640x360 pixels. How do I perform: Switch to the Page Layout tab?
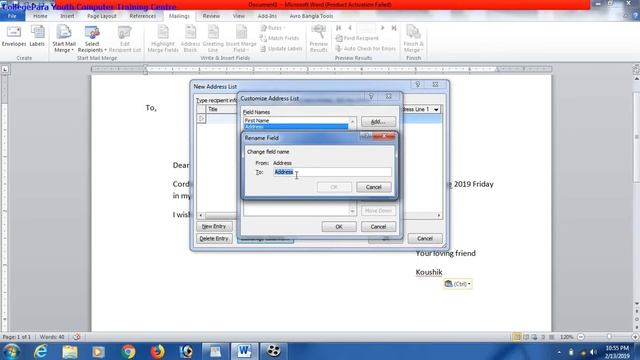pos(102,16)
